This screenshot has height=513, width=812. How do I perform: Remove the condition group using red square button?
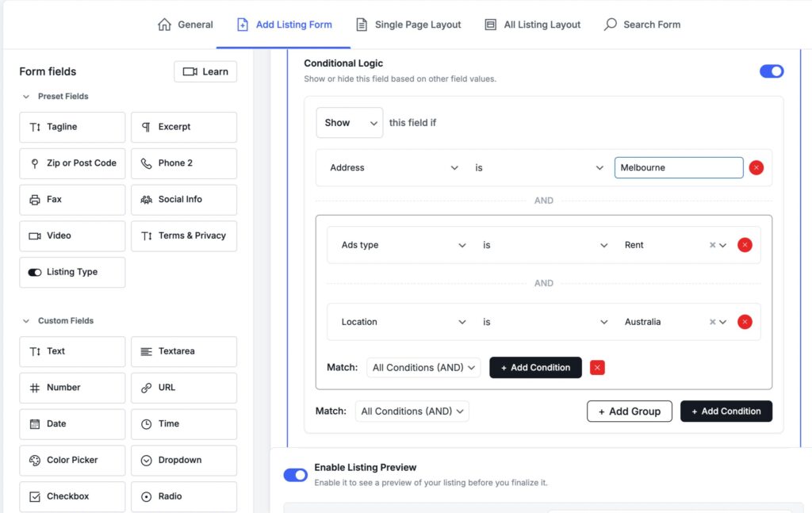(x=597, y=367)
